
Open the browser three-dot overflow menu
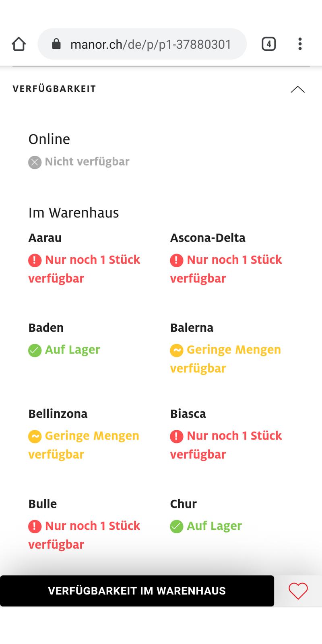pos(300,44)
